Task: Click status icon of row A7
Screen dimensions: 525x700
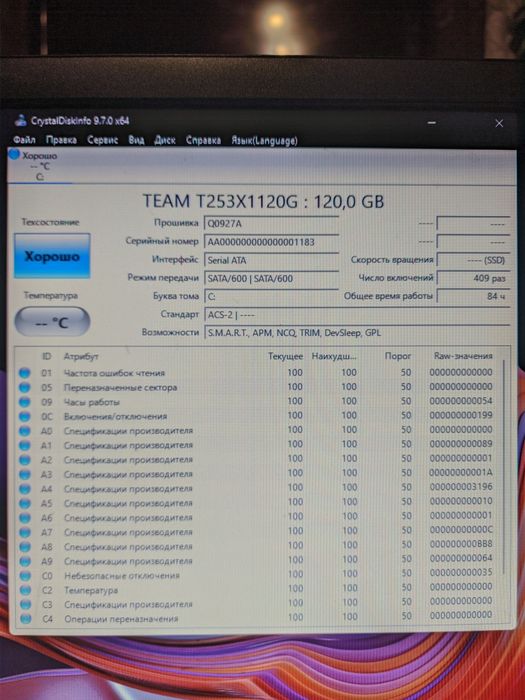Action: coord(25,533)
